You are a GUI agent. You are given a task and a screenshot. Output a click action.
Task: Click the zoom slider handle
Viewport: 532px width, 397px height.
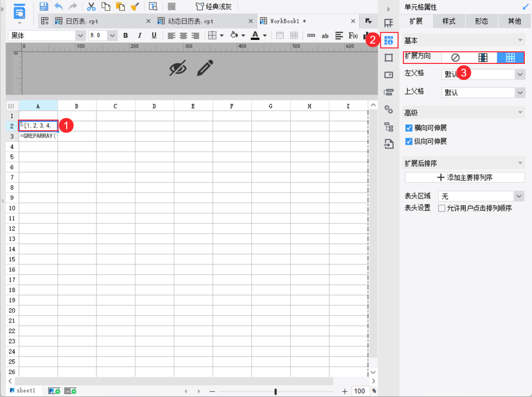point(276,392)
